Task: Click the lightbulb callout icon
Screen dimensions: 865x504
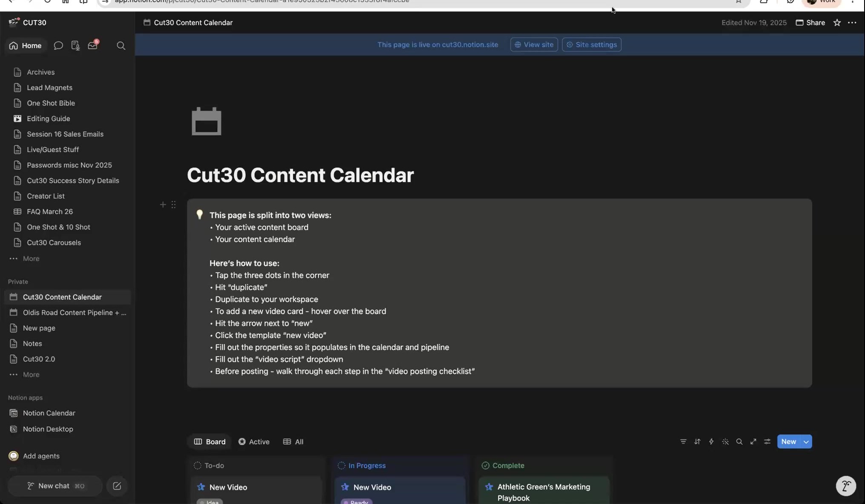Action: (x=199, y=215)
